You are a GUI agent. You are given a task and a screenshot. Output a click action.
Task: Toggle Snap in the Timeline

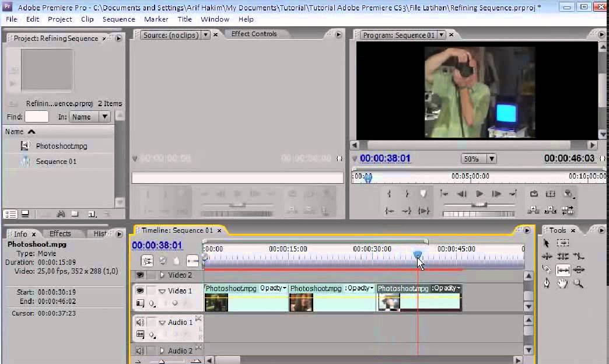(147, 261)
